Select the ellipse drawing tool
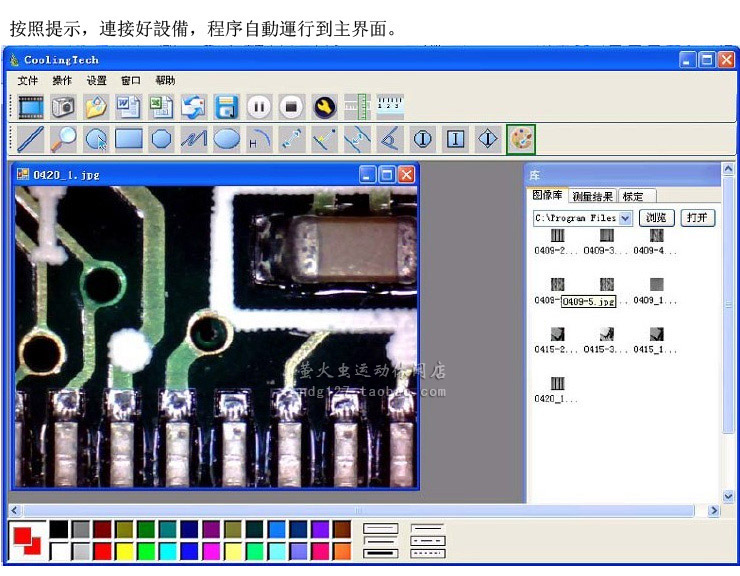The width and height of the screenshot is (740, 576). coord(226,139)
